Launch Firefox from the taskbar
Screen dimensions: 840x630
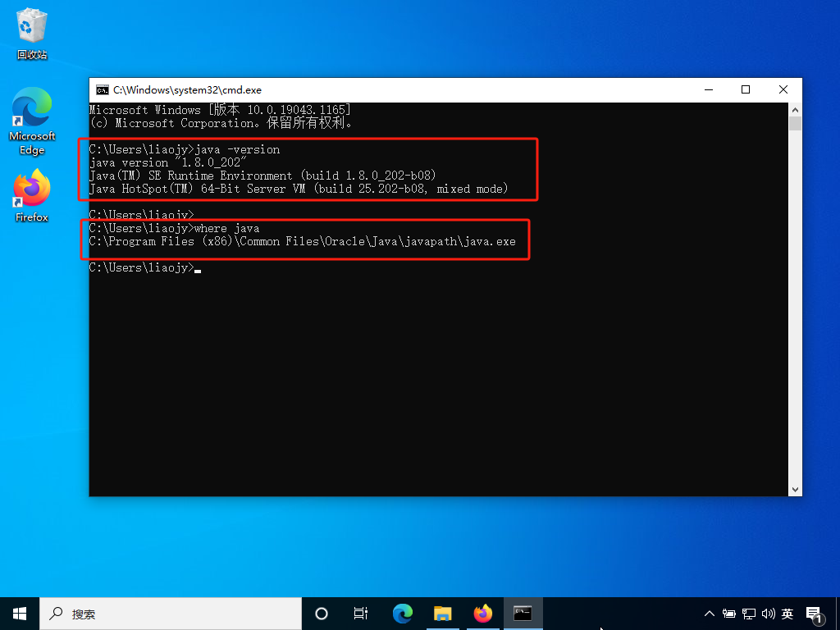pyautogui.click(x=482, y=614)
